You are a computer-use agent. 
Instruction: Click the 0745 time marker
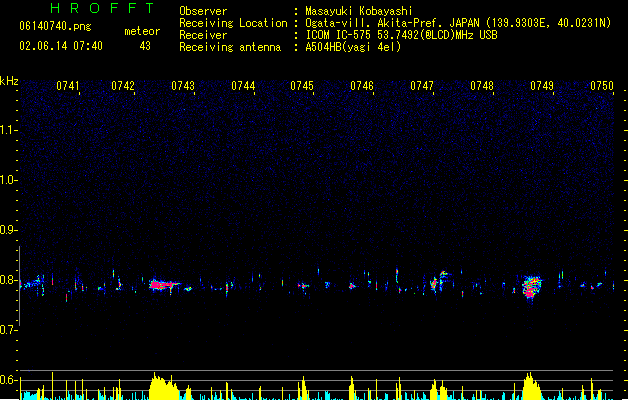[302, 86]
